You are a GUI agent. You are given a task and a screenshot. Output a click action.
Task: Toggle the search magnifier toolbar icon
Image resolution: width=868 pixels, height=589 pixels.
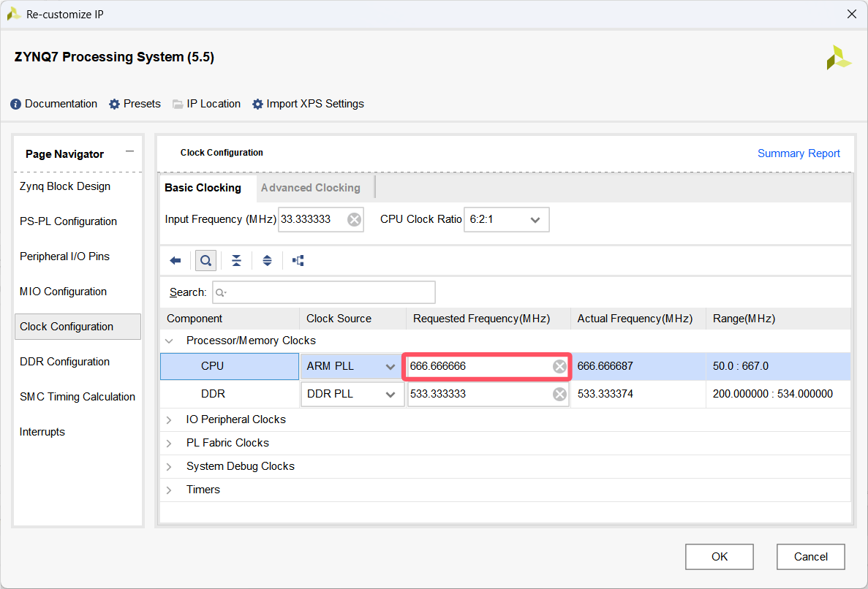pyautogui.click(x=206, y=260)
